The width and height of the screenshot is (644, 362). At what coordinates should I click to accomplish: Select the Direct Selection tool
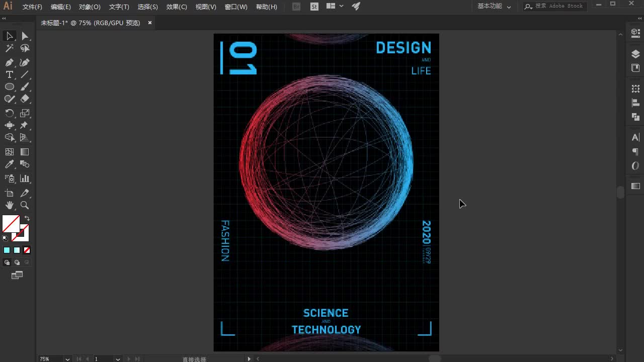[25, 36]
